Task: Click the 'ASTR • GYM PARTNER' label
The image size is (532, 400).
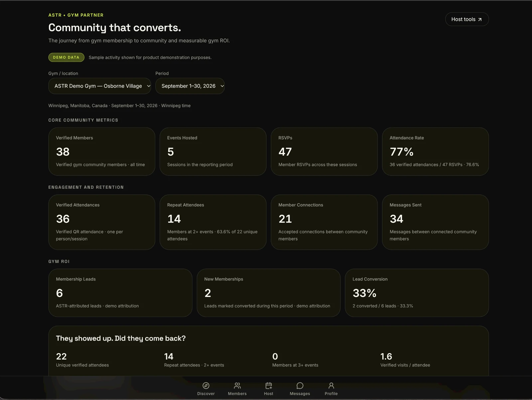Action: coord(76,15)
